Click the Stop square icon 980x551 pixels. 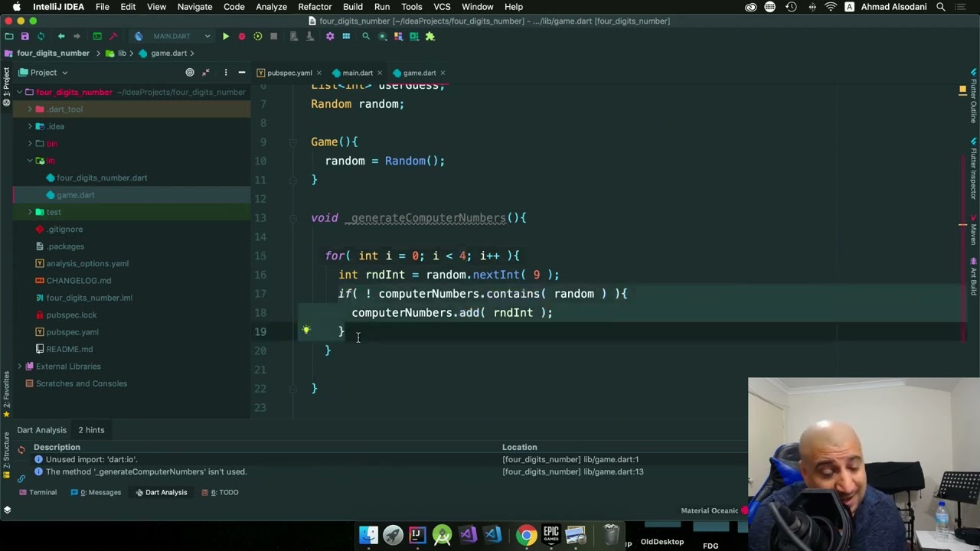(x=273, y=36)
